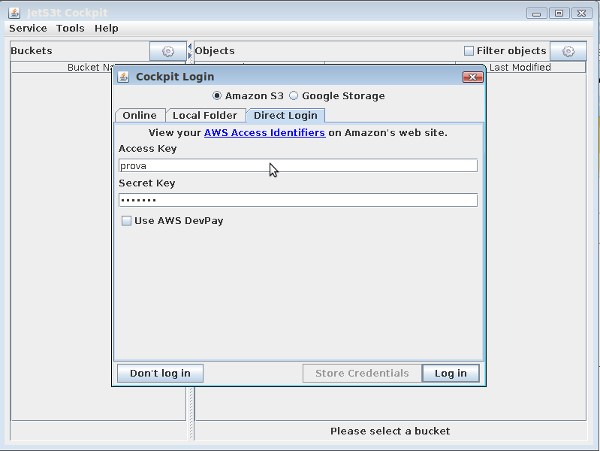Select the Direct Login tab

point(285,116)
